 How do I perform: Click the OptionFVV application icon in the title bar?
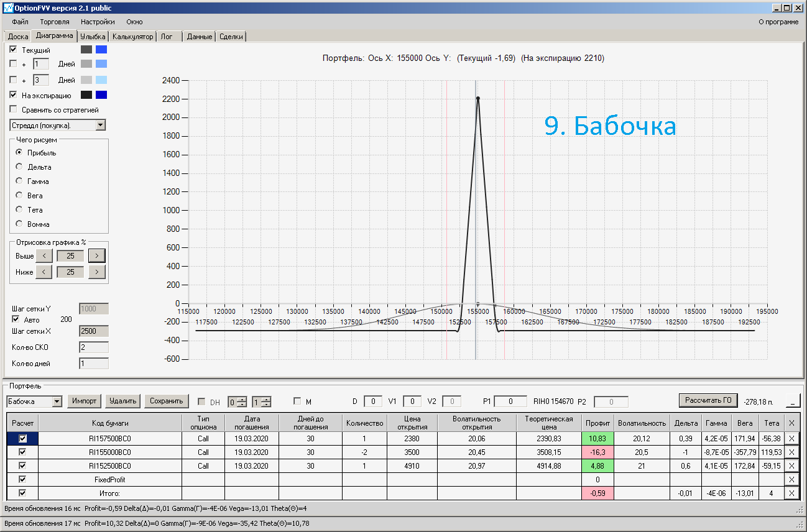point(7,7)
